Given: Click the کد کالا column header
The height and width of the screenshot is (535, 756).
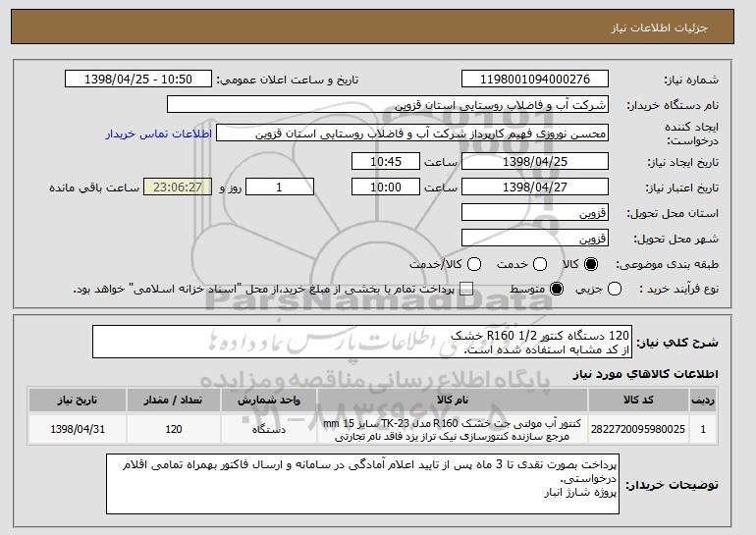Looking at the screenshot, I should click(x=638, y=401).
